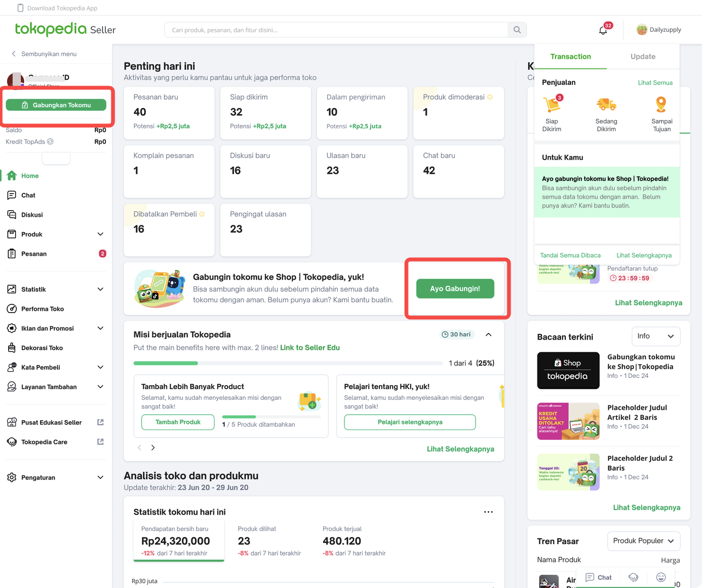
Task: Open the notification bell
Action: click(603, 30)
